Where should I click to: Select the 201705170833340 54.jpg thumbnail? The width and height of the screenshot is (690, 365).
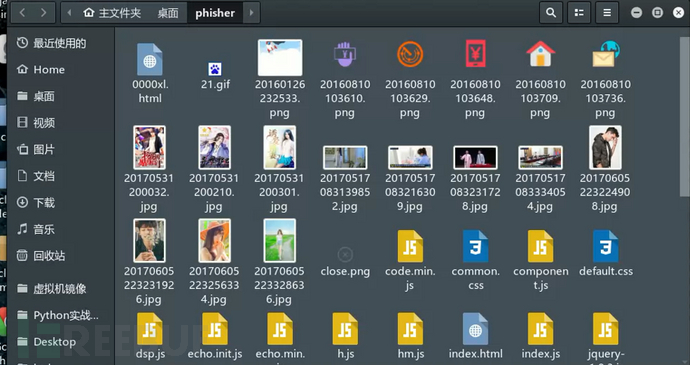[540, 158]
